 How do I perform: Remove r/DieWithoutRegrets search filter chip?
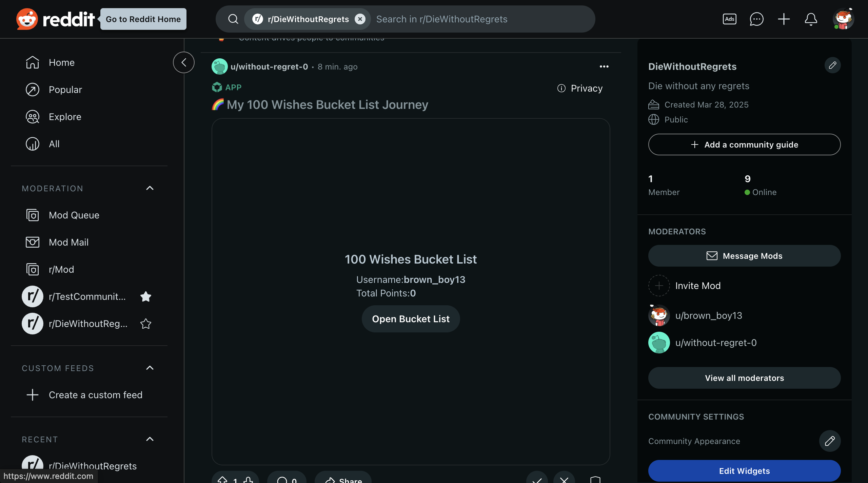360,19
